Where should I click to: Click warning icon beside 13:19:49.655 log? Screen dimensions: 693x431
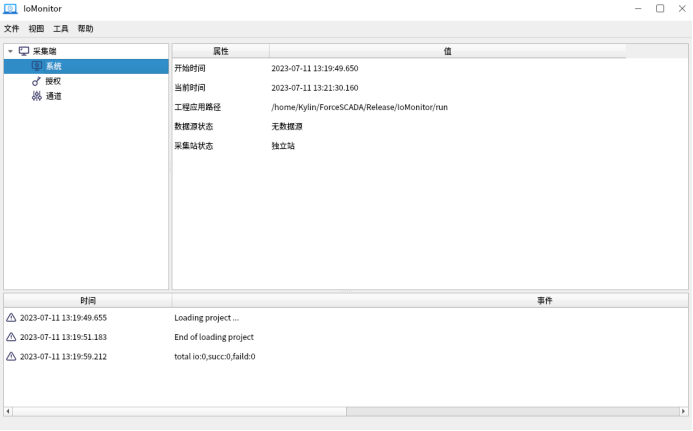click(x=11, y=317)
